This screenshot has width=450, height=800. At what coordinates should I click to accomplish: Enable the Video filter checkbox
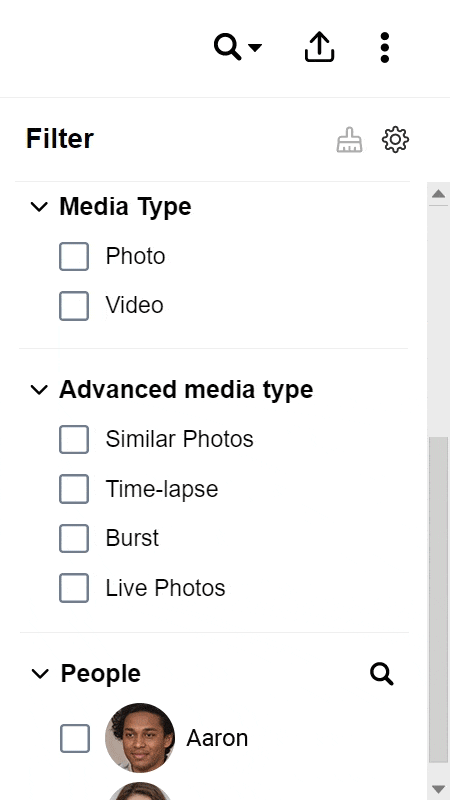coord(74,306)
